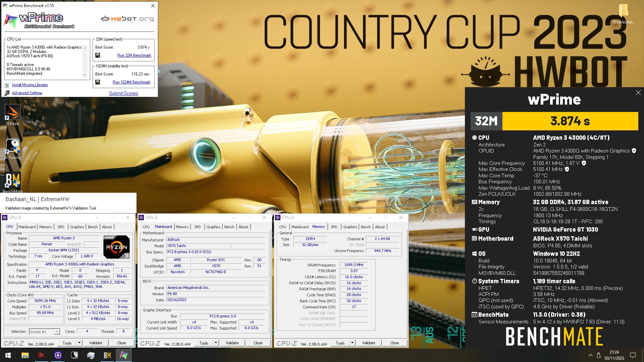Open BenchMate from the taskbar

pyautogui.click(x=107, y=355)
